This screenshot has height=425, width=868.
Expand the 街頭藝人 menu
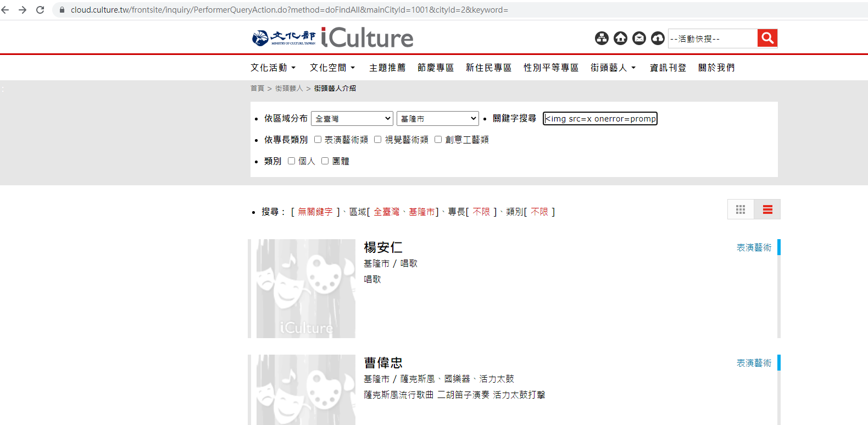pyautogui.click(x=613, y=68)
